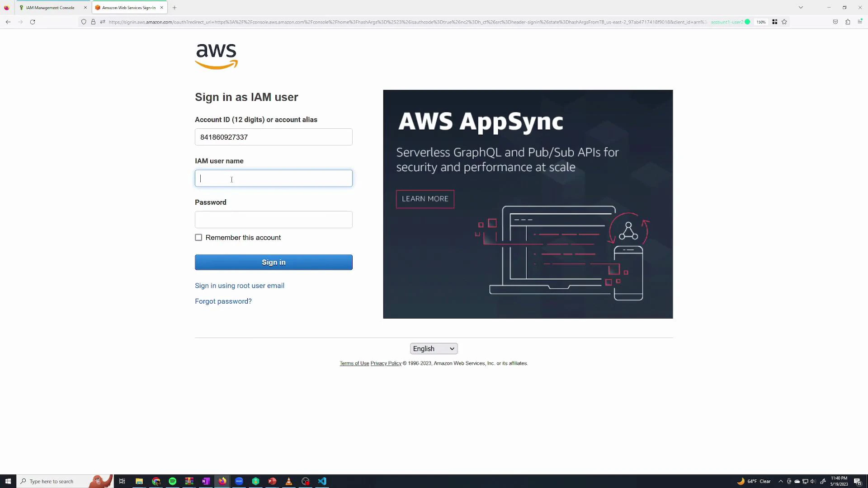Click the weather widget showing 64°F Clear
Viewport: 868px width, 488px height.
tap(755, 481)
